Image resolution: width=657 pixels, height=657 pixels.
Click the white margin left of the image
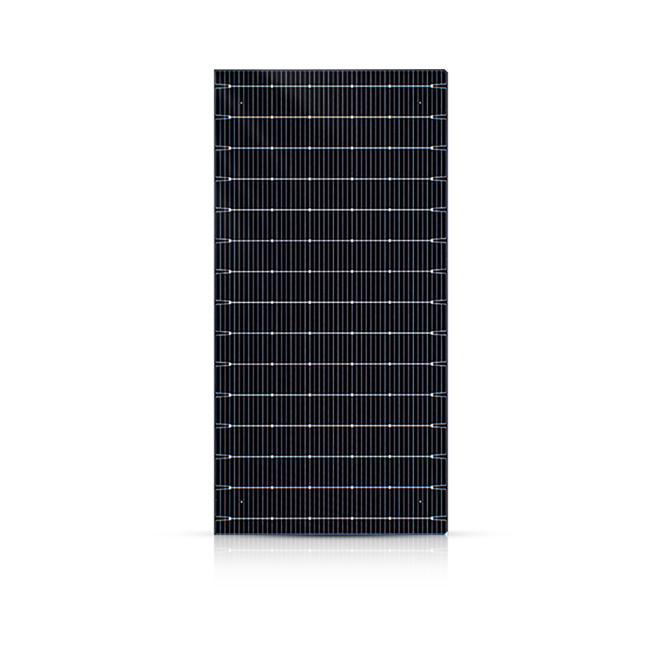click(75, 328)
